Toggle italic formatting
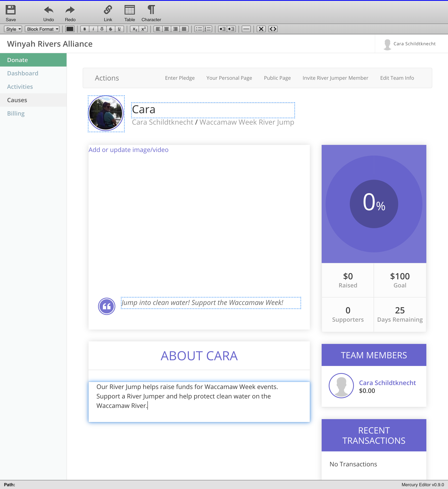 pos(93,29)
